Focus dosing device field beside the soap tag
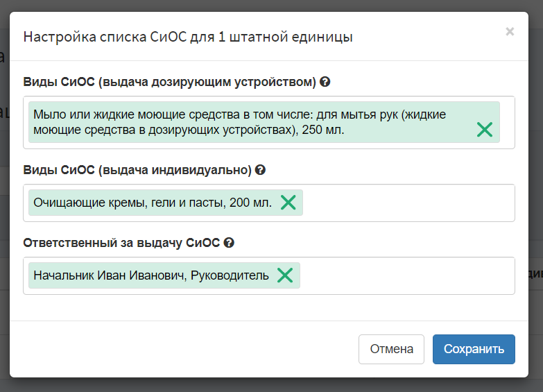Image resolution: width=543 pixels, height=392 pixels. 508,122
